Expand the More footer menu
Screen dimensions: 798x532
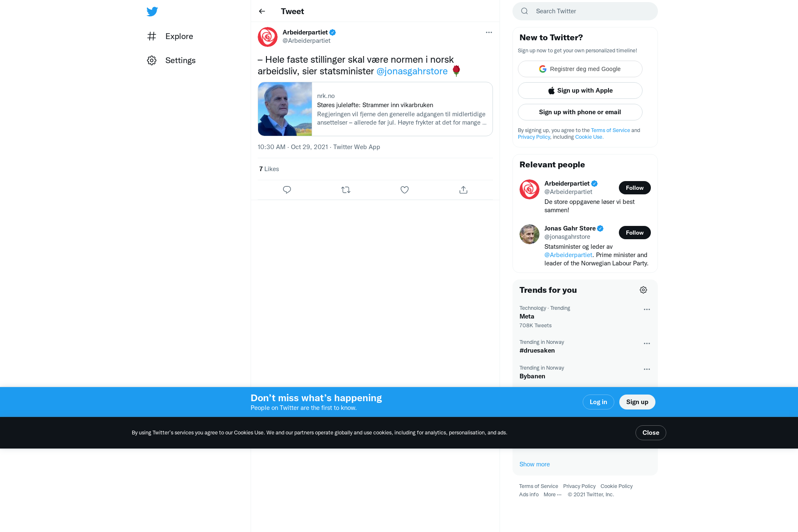552,495
